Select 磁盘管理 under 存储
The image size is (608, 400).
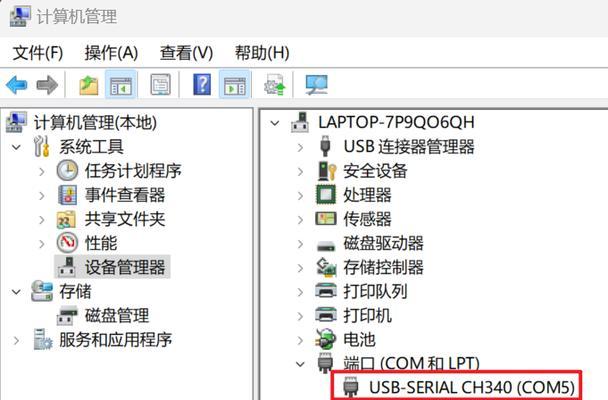[x=117, y=316]
